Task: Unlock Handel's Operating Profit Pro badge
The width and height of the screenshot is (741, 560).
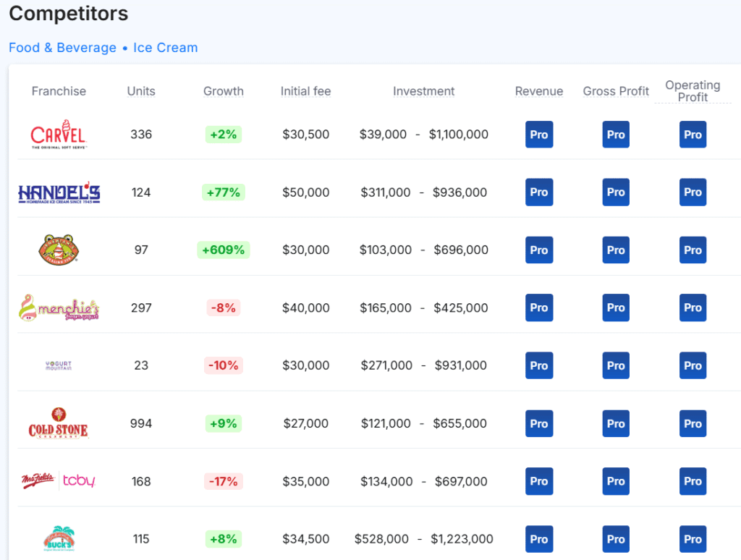Action: pyautogui.click(x=693, y=192)
